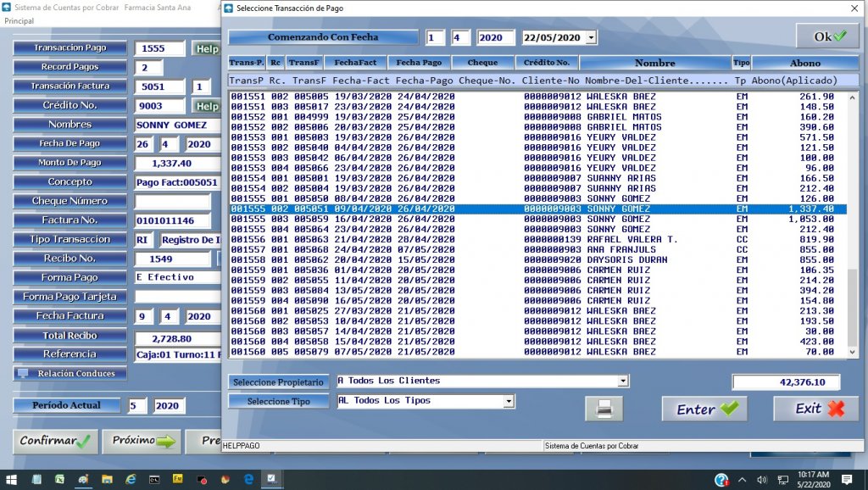Click the Confirmar button
Viewport: 868px width, 490px height.
55,441
